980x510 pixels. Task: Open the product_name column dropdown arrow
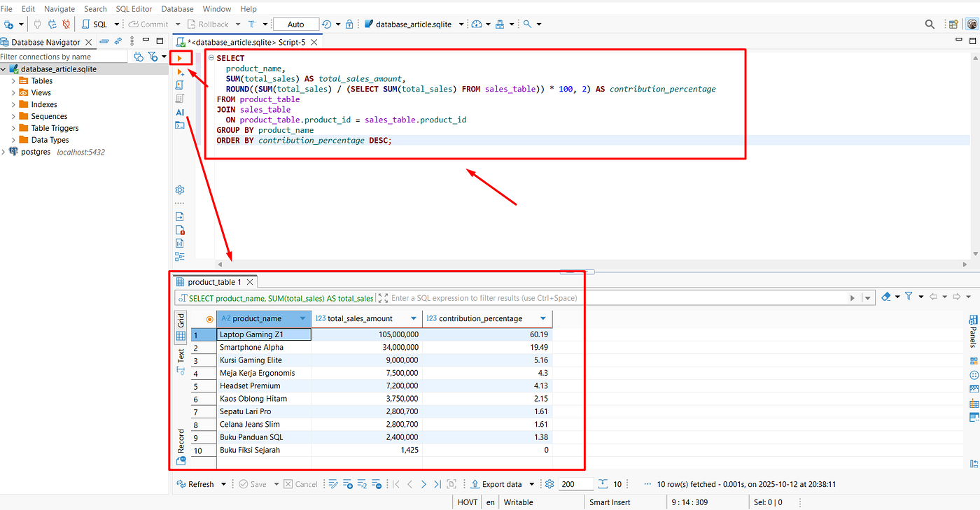pos(303,318)
